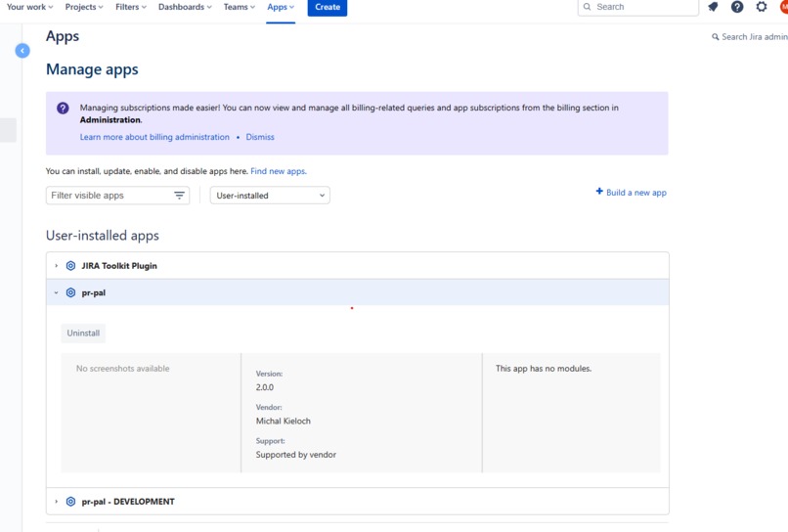Screen dimensions: 788x532
Task: Expand the JIRA Toolkit Plugin row
Action: pos(57,265)
